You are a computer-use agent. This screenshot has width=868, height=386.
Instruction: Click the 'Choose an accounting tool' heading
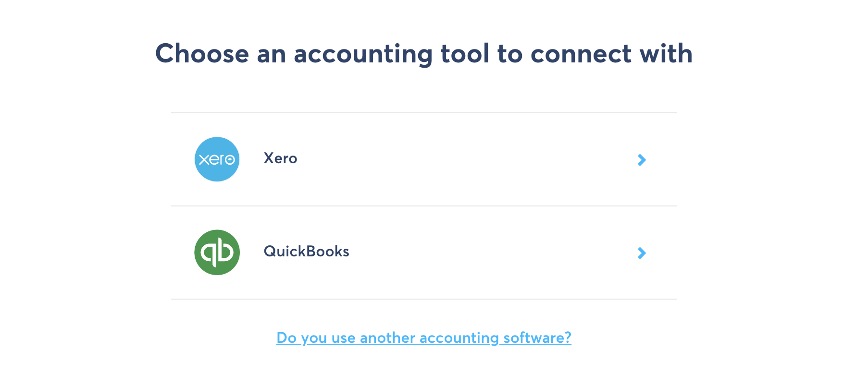tap(423, 53)
